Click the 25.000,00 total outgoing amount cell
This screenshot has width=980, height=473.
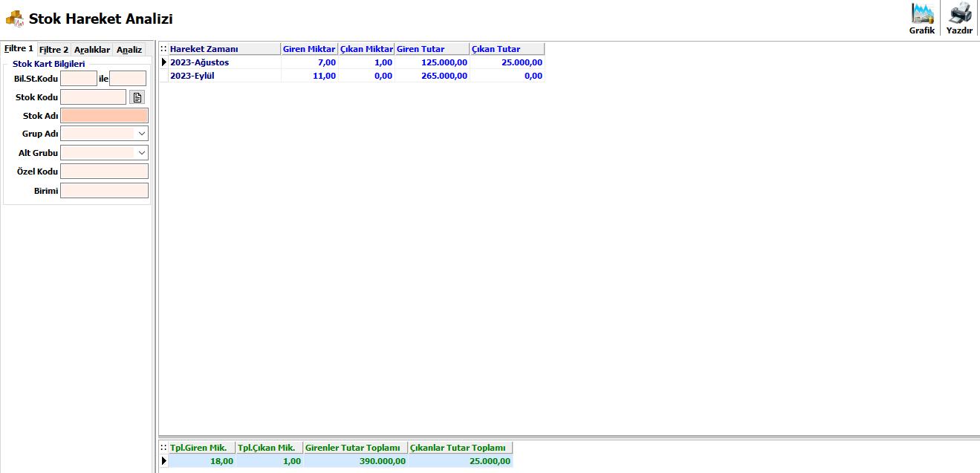(461, 461)
